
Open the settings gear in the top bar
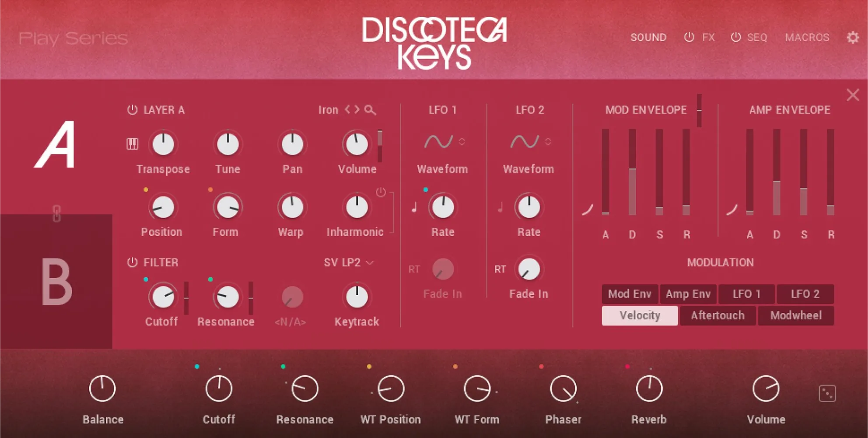853,37
